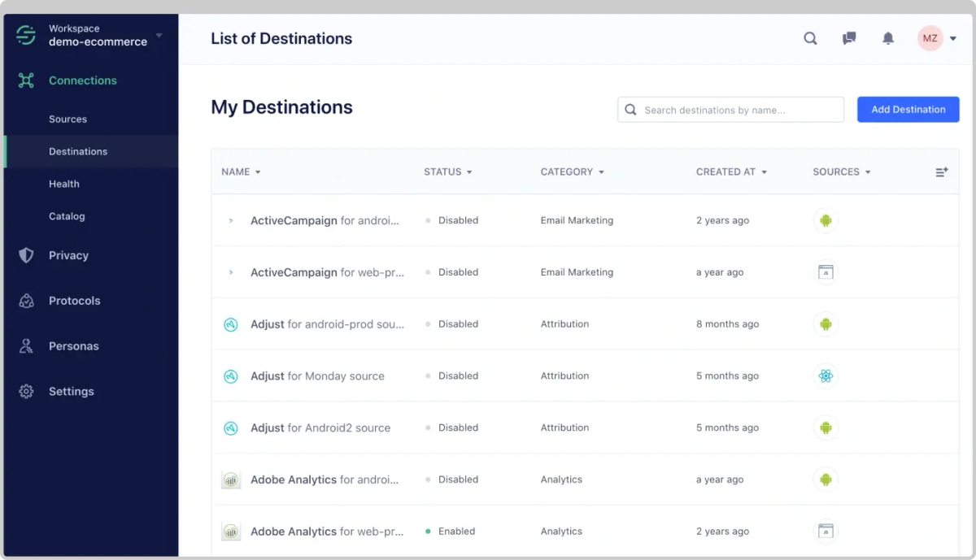Select Destinations in sidebar
Image resolution: width=976 pixels, height=560 pixels.
pos(78,151)
